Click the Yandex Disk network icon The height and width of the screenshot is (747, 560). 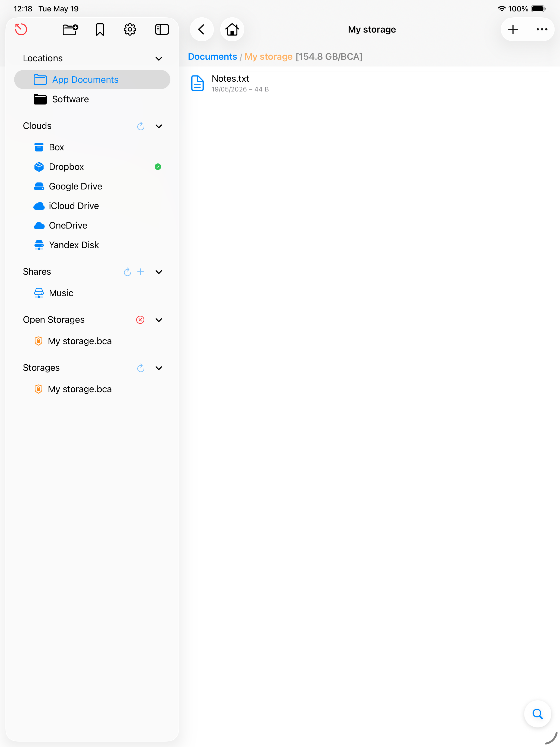click(39, 245)
